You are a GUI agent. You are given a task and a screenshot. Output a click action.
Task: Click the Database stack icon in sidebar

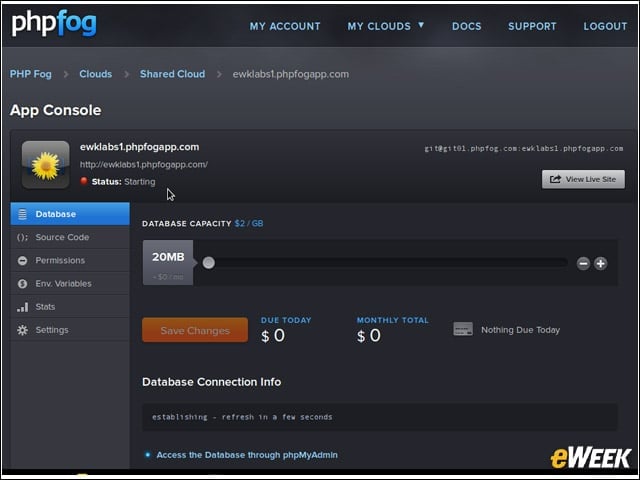point(22,214)
